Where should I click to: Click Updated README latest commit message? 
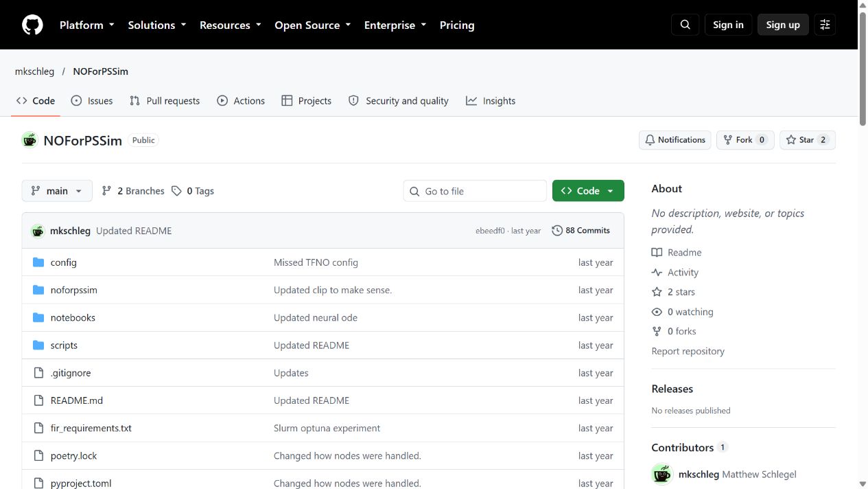134,231
